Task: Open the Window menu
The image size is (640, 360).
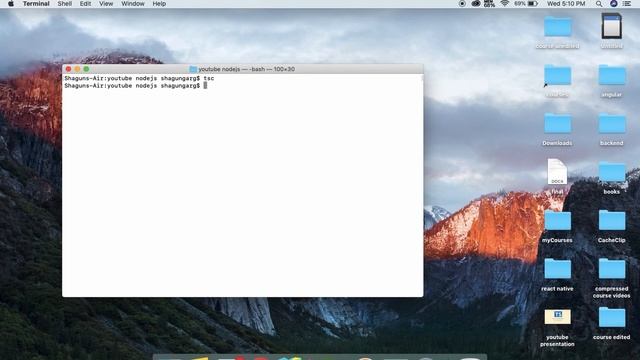Action: [x=133, y=4]
